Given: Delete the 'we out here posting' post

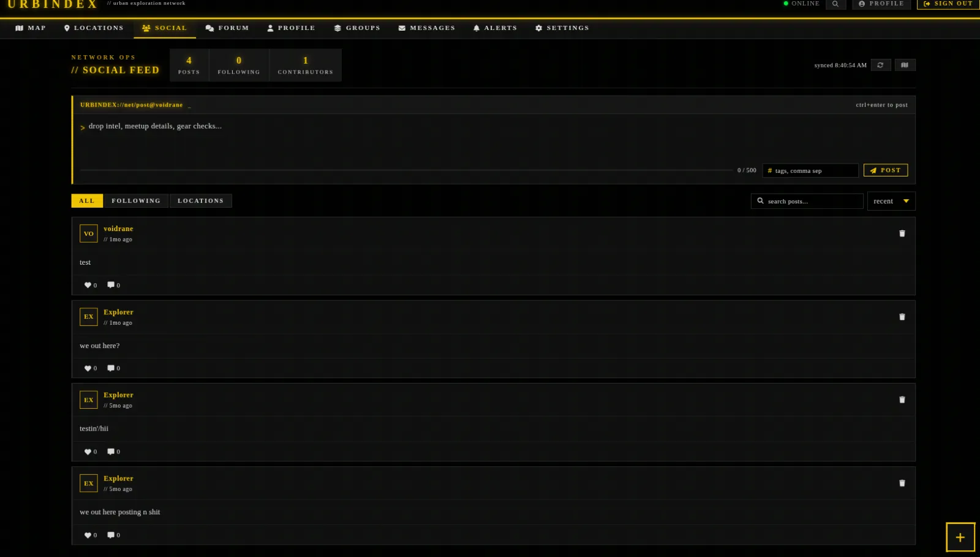Looking at the screenshot, I should coord(902,483).
